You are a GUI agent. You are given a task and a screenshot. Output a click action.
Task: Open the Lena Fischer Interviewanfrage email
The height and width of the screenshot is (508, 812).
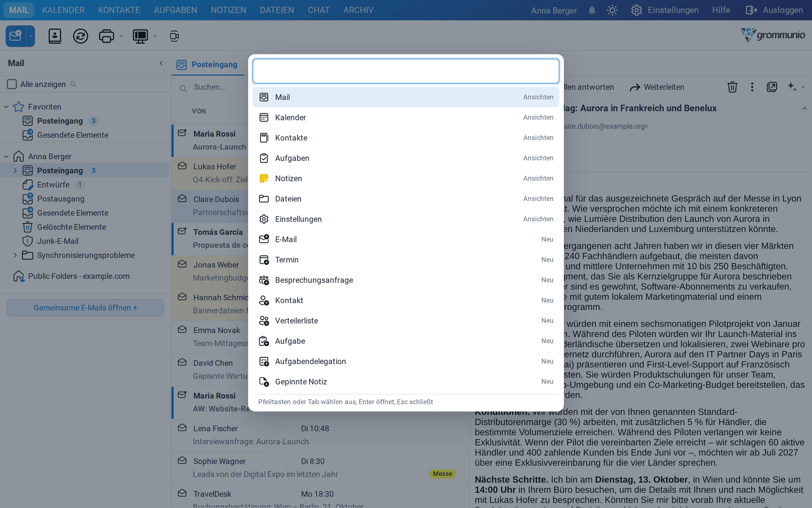[x=320, y=435]
